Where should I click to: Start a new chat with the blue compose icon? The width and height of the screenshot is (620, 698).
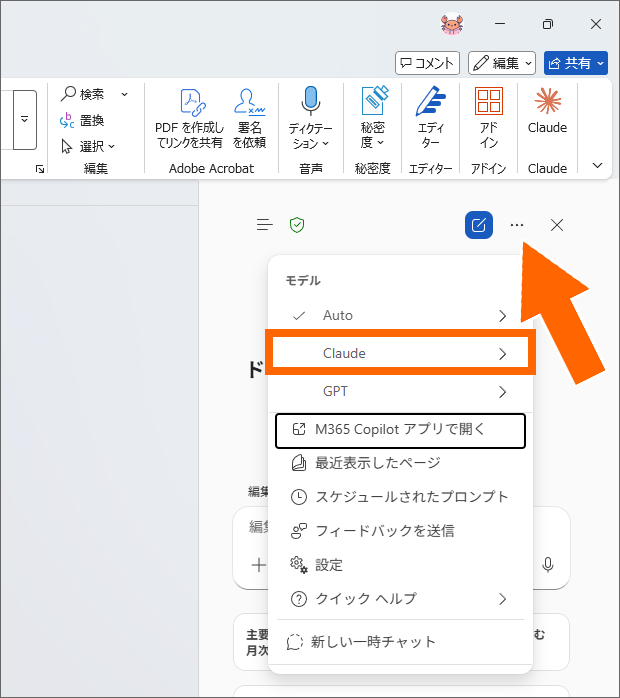pos(479,225)
